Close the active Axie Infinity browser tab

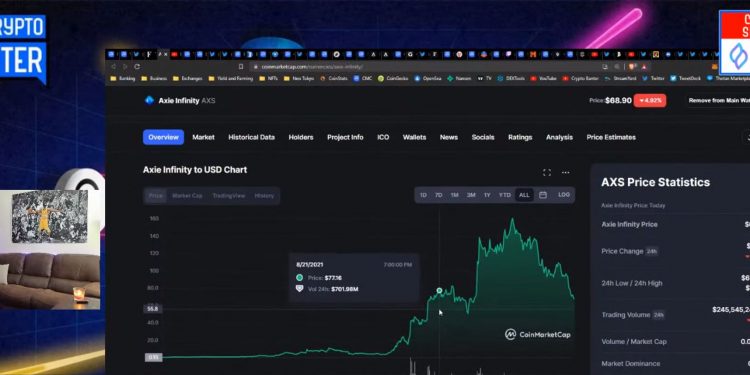pyautogui.click(x=166, y=55)
